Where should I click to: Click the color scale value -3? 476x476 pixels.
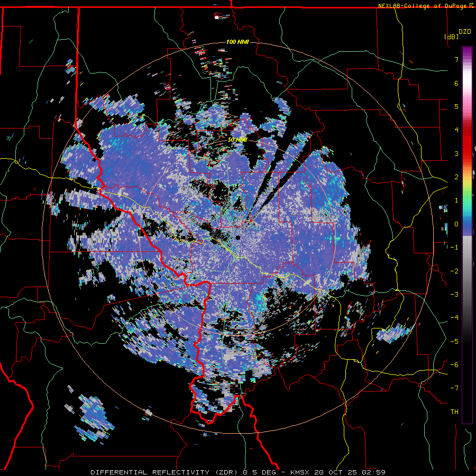pyautogui.click(x=454, y=295)
